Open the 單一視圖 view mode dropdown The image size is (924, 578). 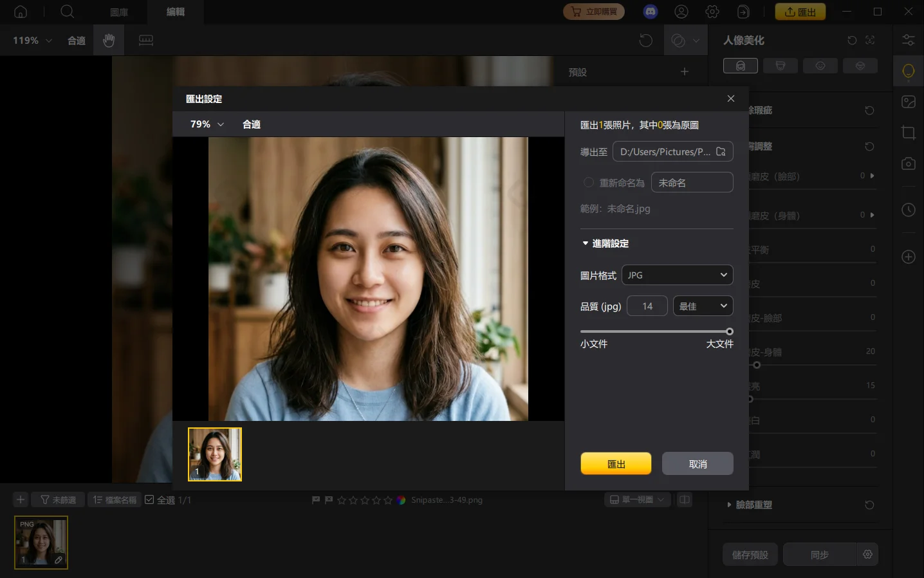pos(636,499)
